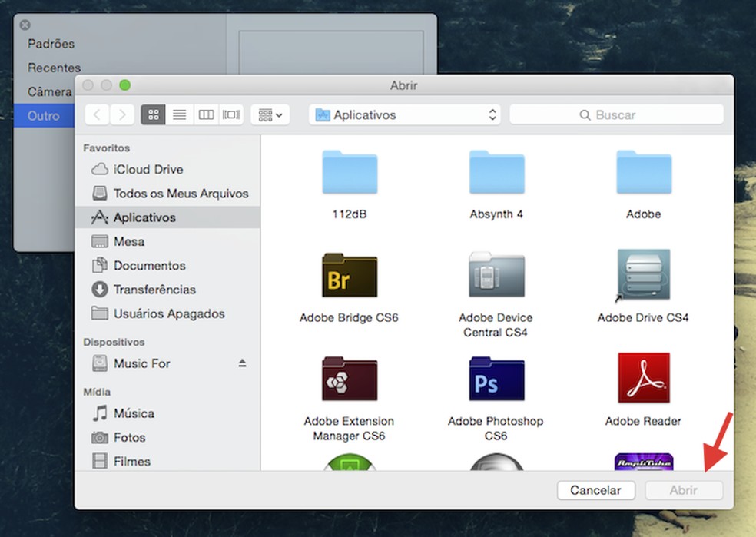Select the Adobe Drive CS4 item

643,273
